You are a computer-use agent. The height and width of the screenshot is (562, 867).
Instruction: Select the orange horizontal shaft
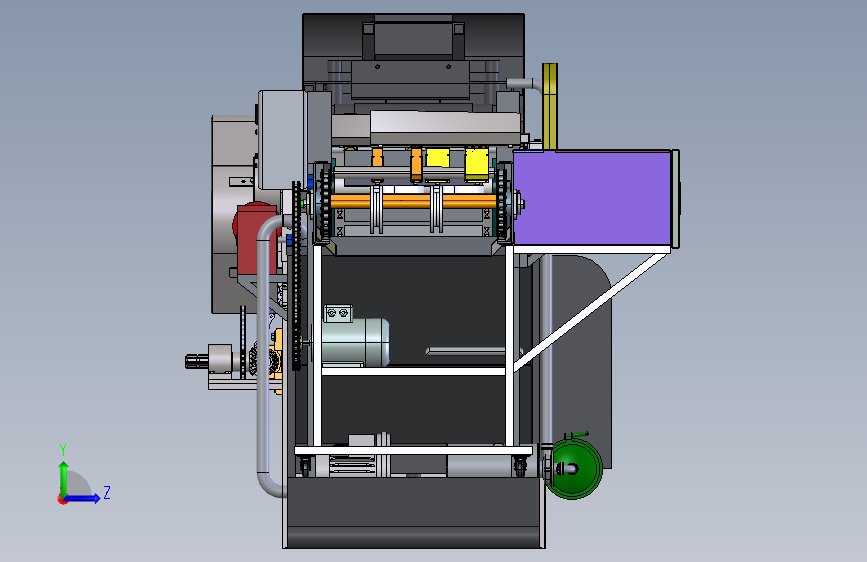coord(414,201)
